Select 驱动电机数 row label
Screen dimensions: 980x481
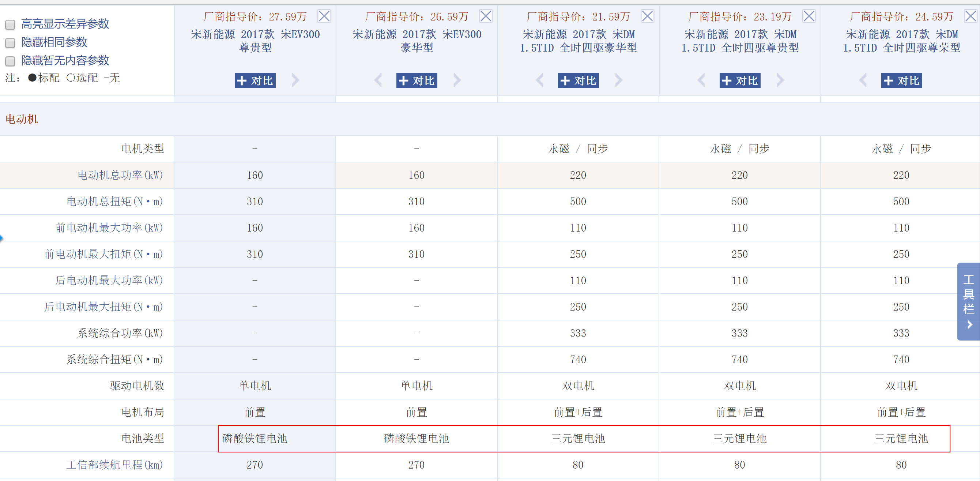click(x=137, y=386)
